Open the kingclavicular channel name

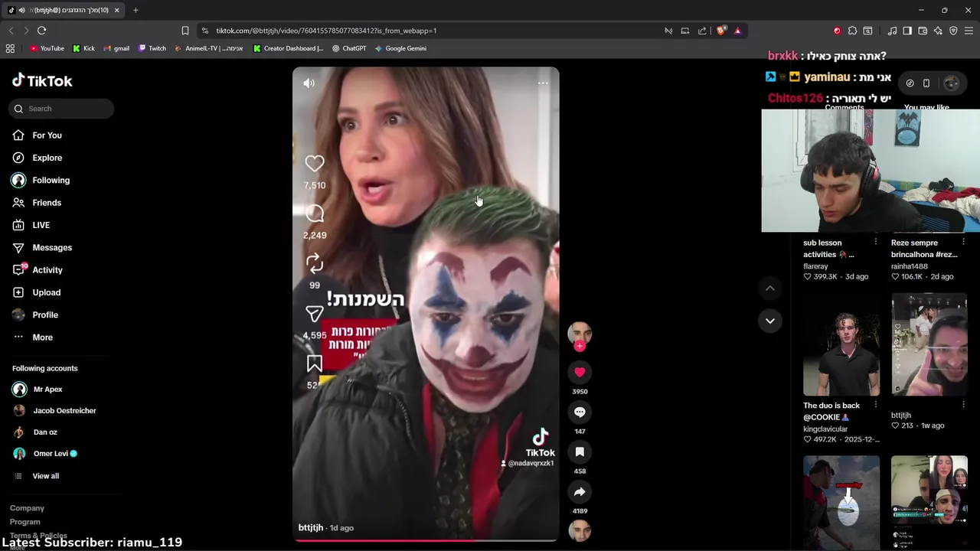coord(825,429)
